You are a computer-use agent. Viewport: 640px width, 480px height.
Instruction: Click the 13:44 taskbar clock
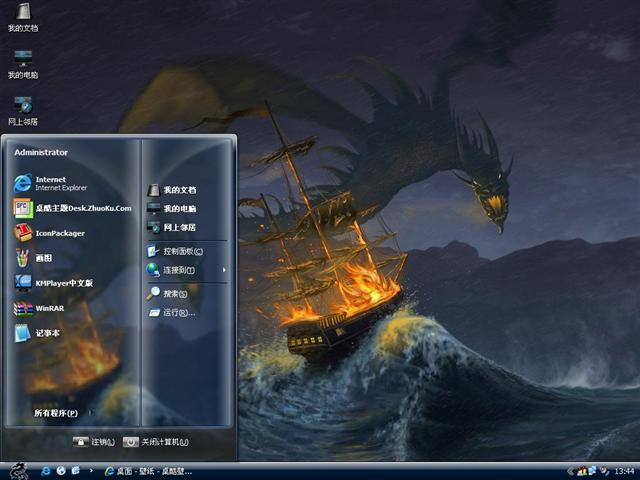tap(624, 472)
